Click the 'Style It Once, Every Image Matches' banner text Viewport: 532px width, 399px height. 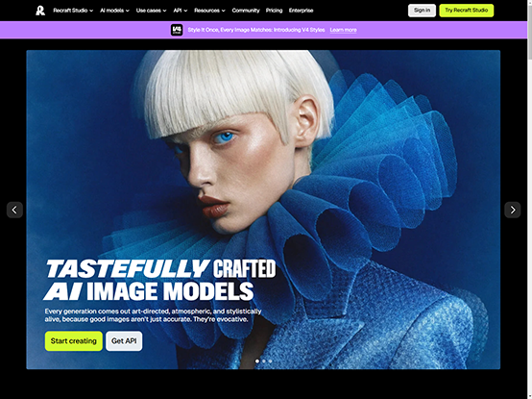(x=256, y=30)
